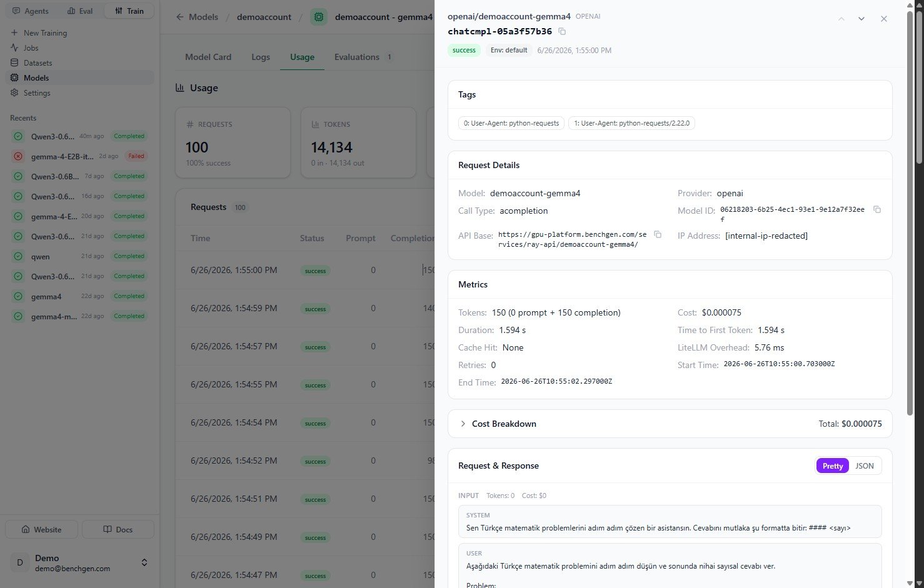Click the 0: User-Agent: python-requests tag
Screen dimensions: 924x588
click(x=511, y=123)
